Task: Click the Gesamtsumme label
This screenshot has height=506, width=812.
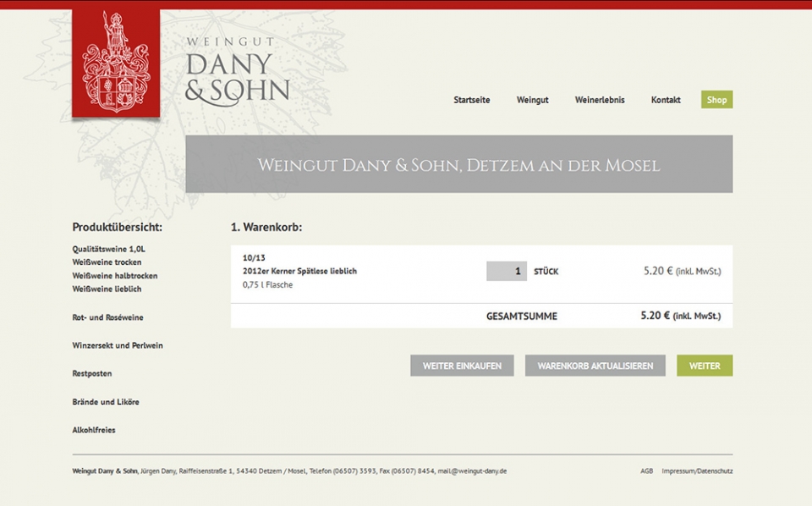Action: [522, 316]
